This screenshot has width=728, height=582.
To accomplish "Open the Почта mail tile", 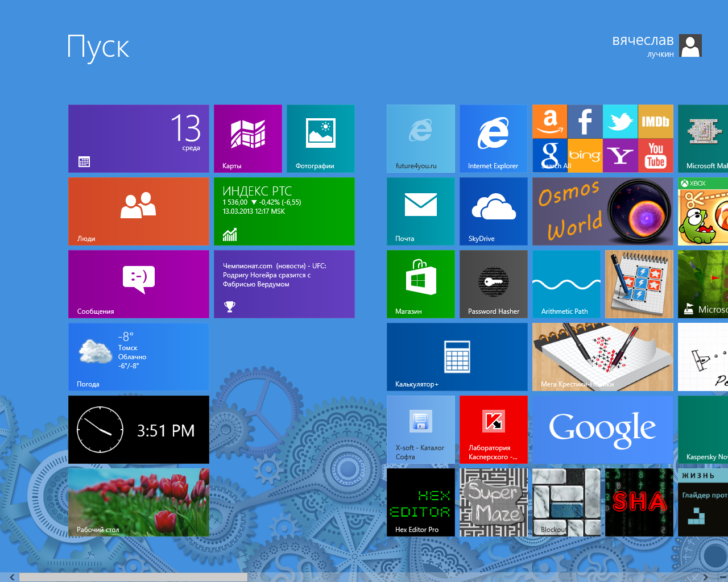I will pyautogui.click(x=421, y=211).
